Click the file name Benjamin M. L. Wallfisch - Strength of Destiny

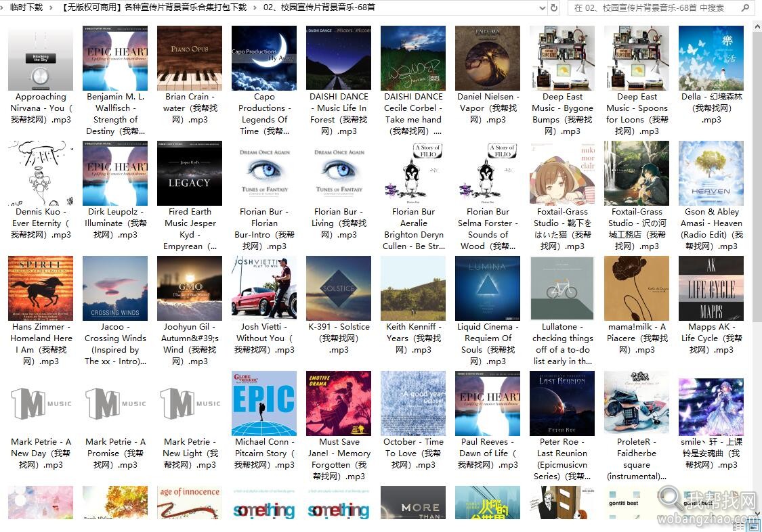click(115, 114)
